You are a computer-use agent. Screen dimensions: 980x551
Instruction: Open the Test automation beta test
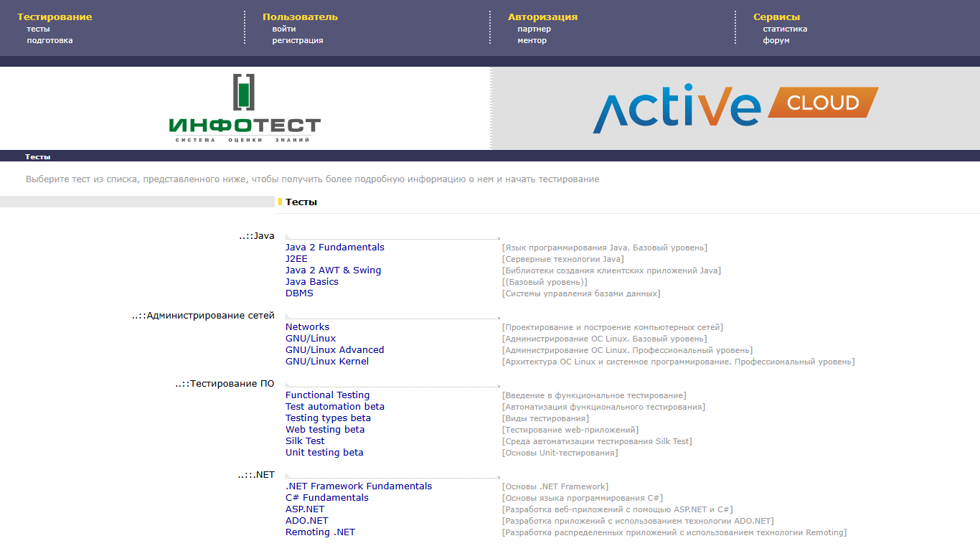(335, 407)
